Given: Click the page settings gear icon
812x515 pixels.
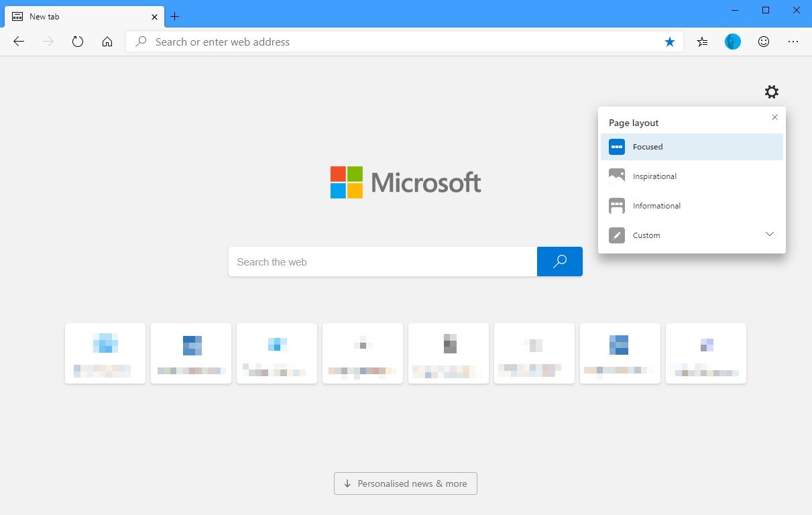Looking at the screenshot, I should point(772,92).
